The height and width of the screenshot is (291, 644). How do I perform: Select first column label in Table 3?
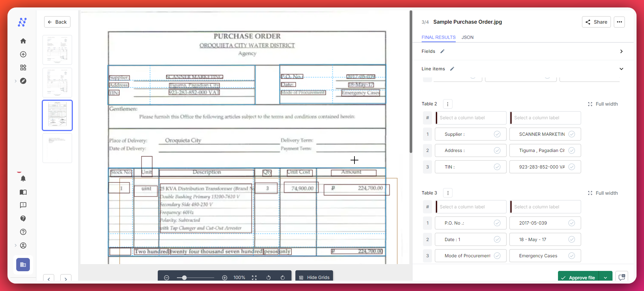point(471,207)
